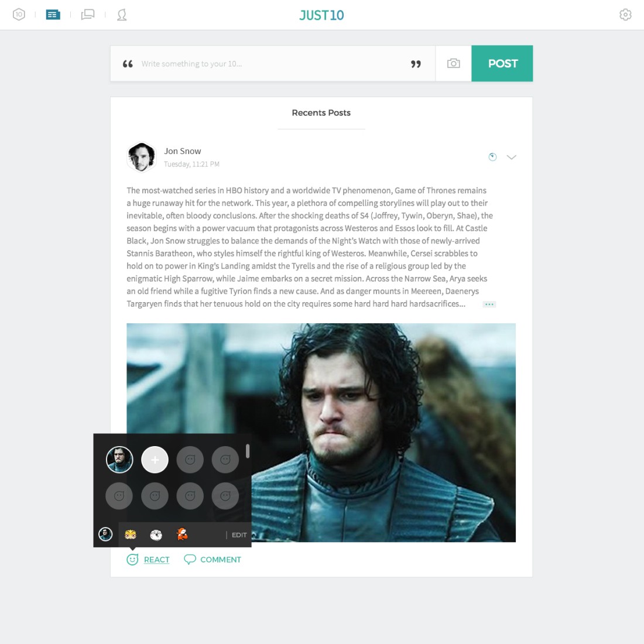Click EDIT in reaction picker
The height and width of the screenshot is (644, 644).
(239, 535)
